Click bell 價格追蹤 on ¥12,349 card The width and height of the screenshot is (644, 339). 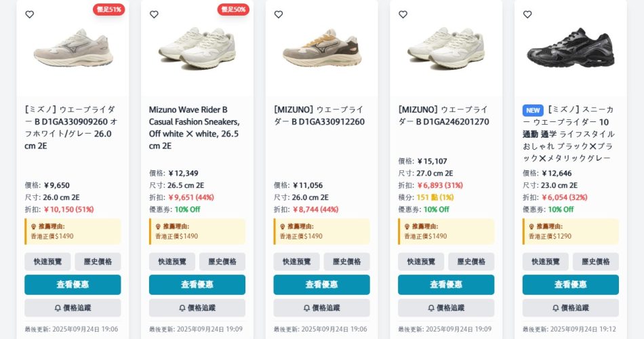[197, 308]
